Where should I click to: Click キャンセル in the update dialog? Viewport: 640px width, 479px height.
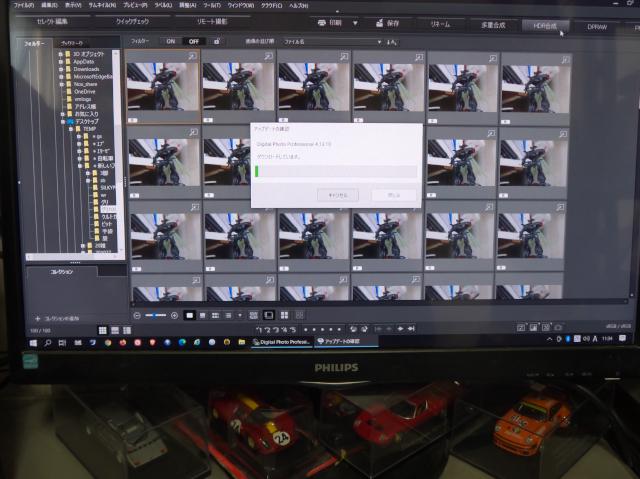click(338, 195)
